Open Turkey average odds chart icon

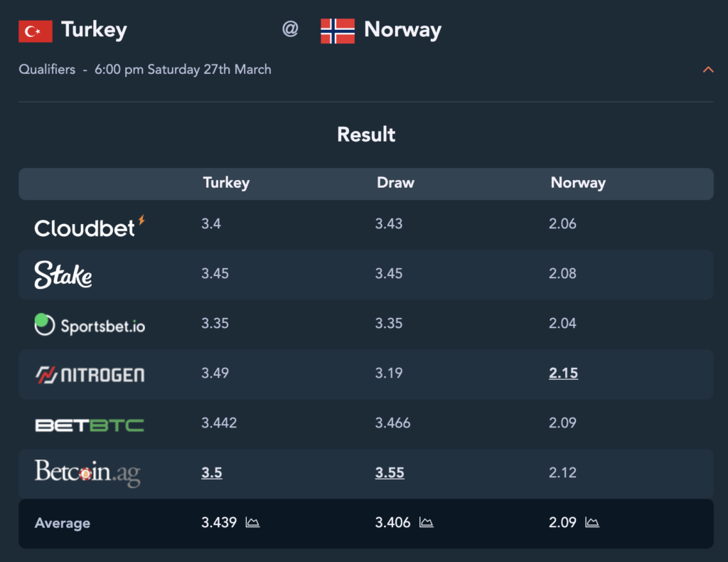(x=252, y=523)
